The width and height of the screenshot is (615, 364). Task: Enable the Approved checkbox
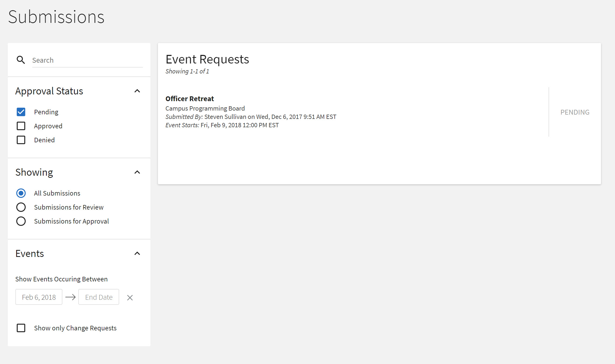21,126
